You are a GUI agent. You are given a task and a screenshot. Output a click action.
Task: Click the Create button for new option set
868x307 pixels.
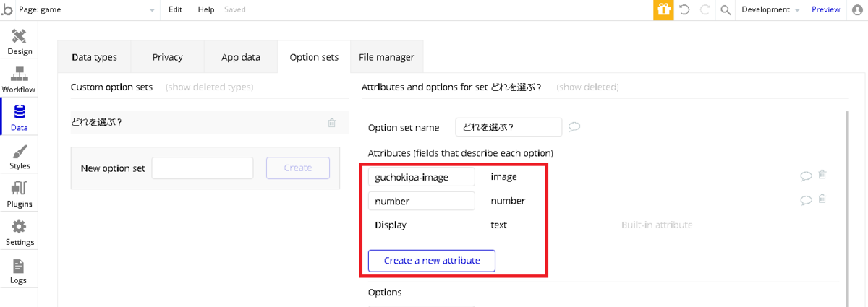pos(298,168)
